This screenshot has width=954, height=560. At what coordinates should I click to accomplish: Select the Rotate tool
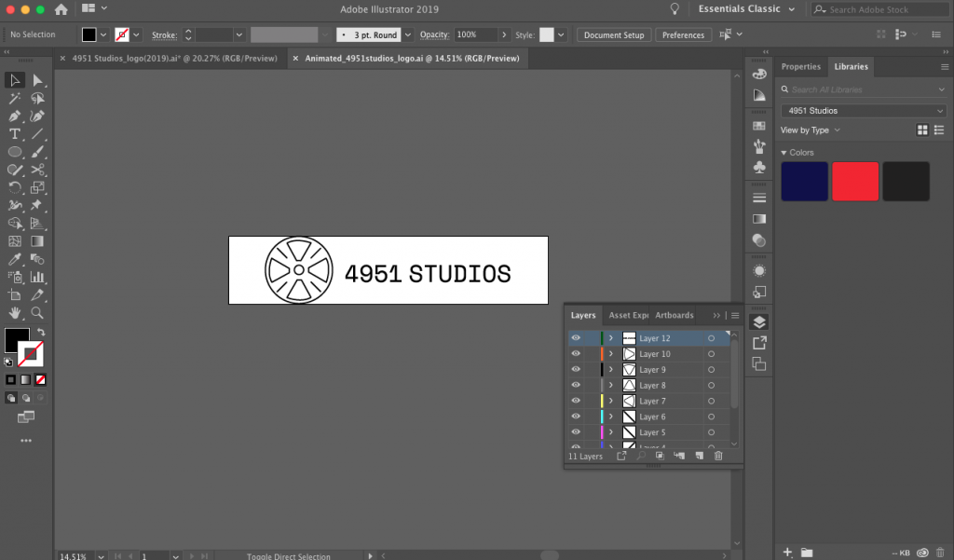pos(15,187)
